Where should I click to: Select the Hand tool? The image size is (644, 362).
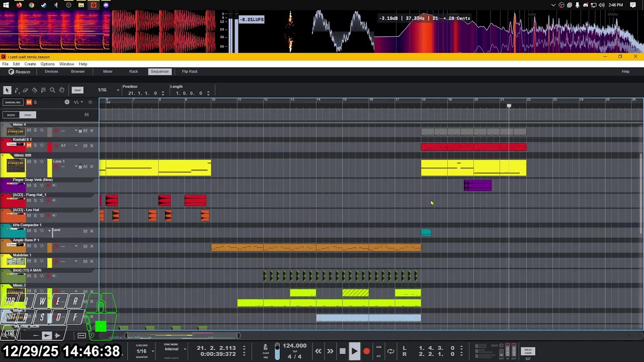tap(61, 90)
